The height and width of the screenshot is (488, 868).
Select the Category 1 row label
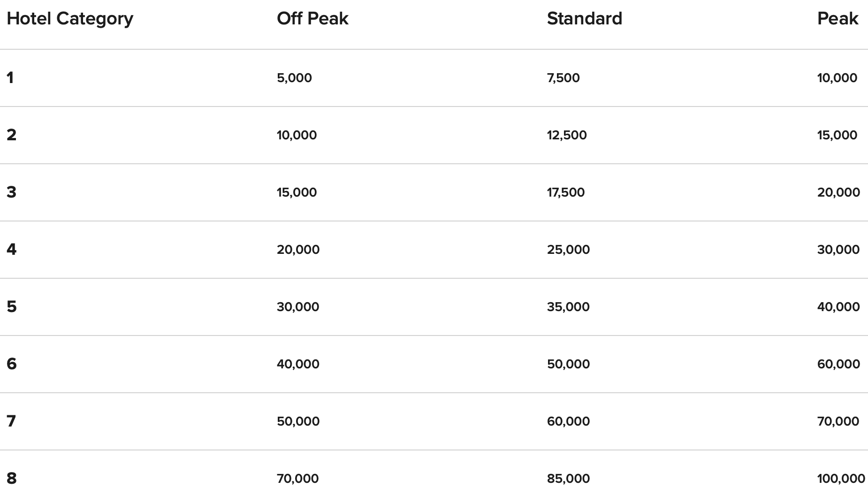coord(10,77)
